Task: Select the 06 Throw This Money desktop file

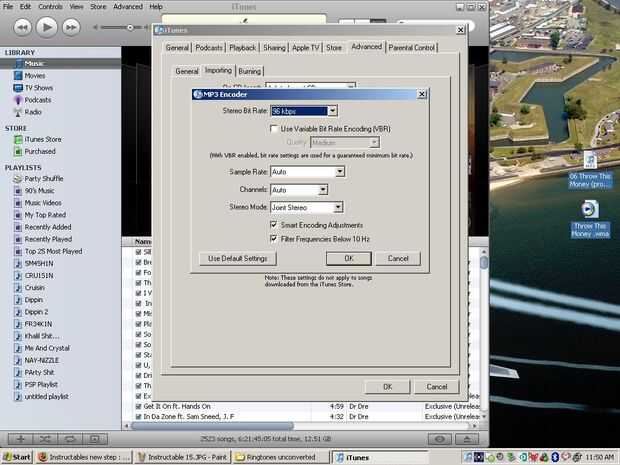Action: click(590, 170)
